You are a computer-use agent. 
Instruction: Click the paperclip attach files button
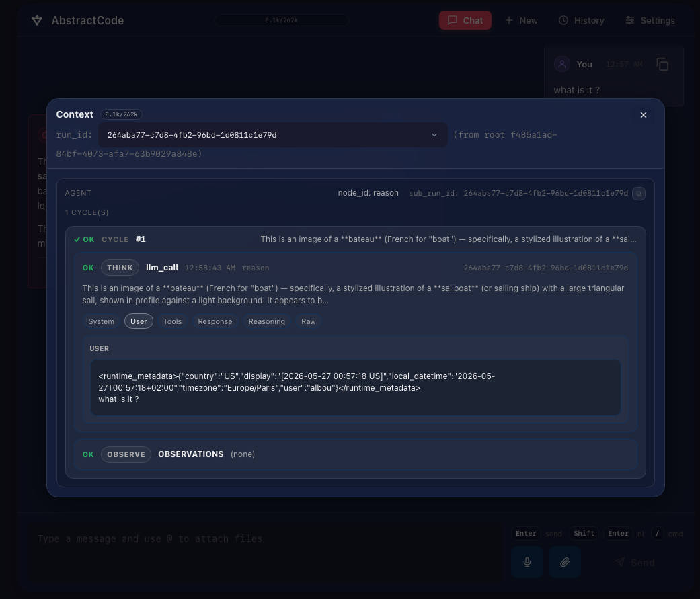(x=565, y=562)
